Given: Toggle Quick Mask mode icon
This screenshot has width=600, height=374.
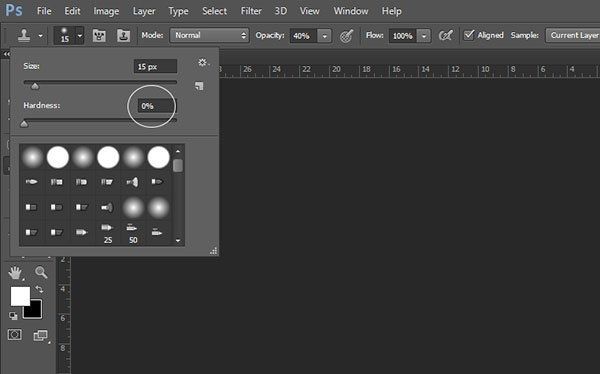Looking at the screenshot, I should pos(15,335).
